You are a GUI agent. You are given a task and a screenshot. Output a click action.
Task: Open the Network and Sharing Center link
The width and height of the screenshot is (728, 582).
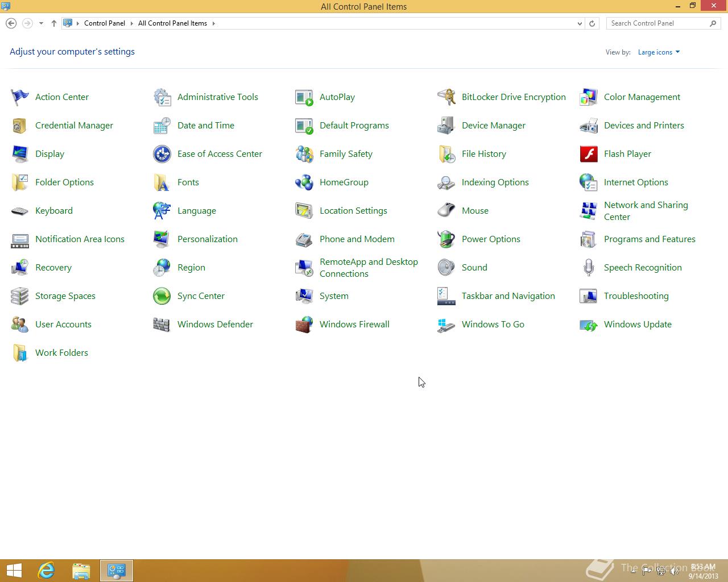[646, 211]
